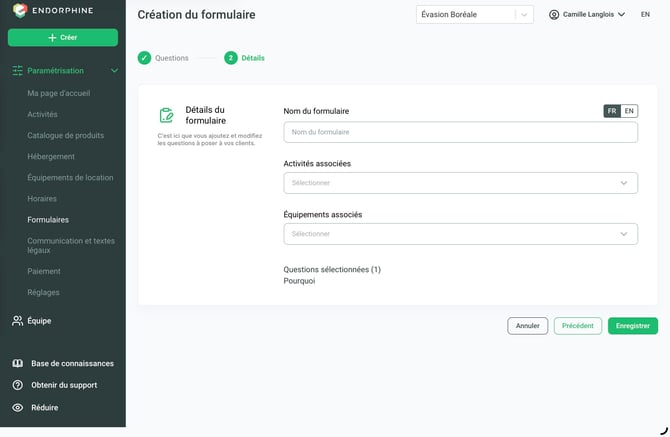Open the Évasion Boréale company dropdown
This screenshot has height=437, width=670.
pyautogui.click(x=475, y=15)
